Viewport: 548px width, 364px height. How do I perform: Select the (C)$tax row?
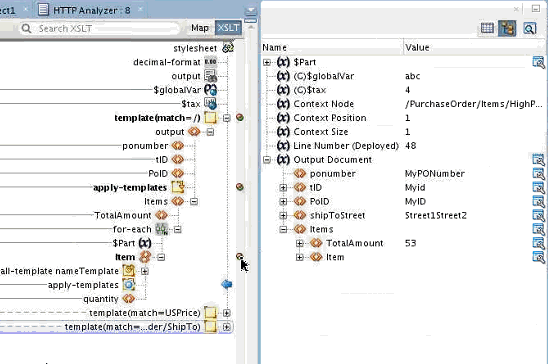pyautogui.click(x=403, y=90)
